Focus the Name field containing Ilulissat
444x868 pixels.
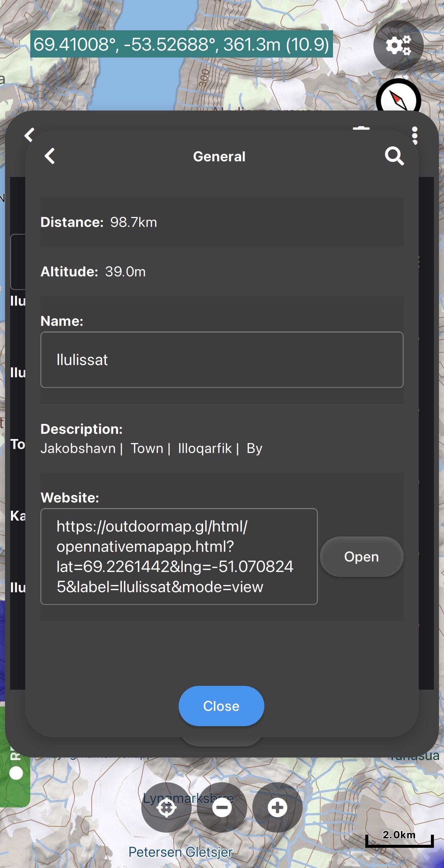pyautogui.click(x=222, y=360)
